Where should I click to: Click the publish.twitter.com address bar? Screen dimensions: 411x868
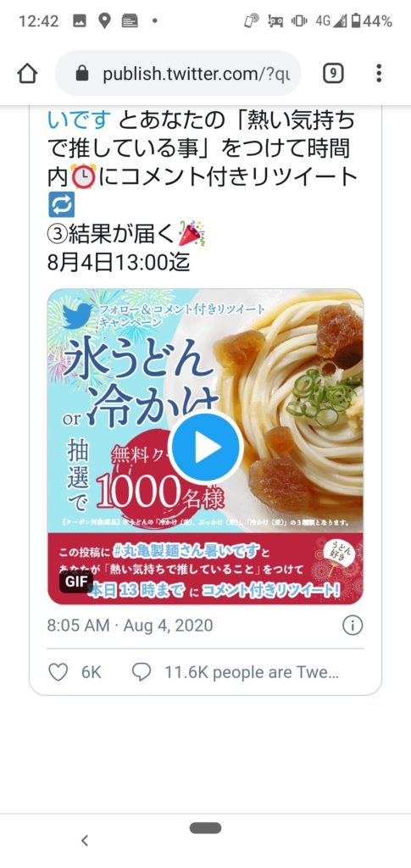[178, 73]
